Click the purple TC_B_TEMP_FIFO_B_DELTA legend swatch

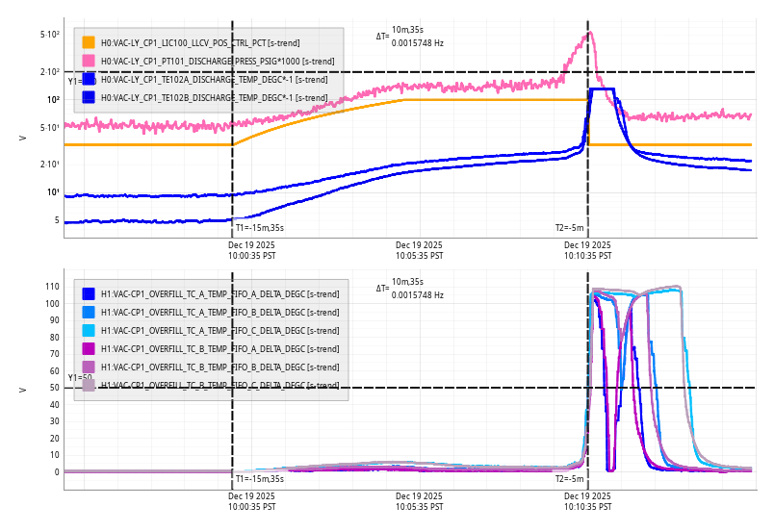click(x=89, y=367)
